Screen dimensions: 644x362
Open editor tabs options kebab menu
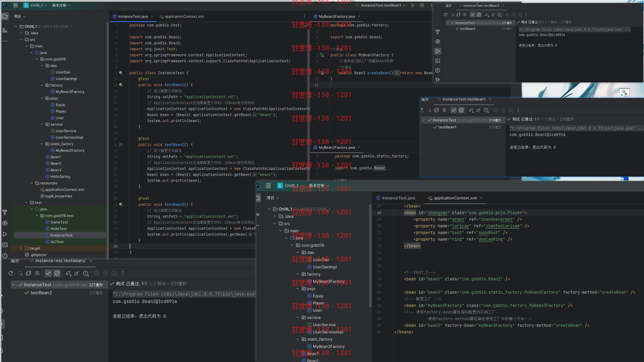point(305,16)
